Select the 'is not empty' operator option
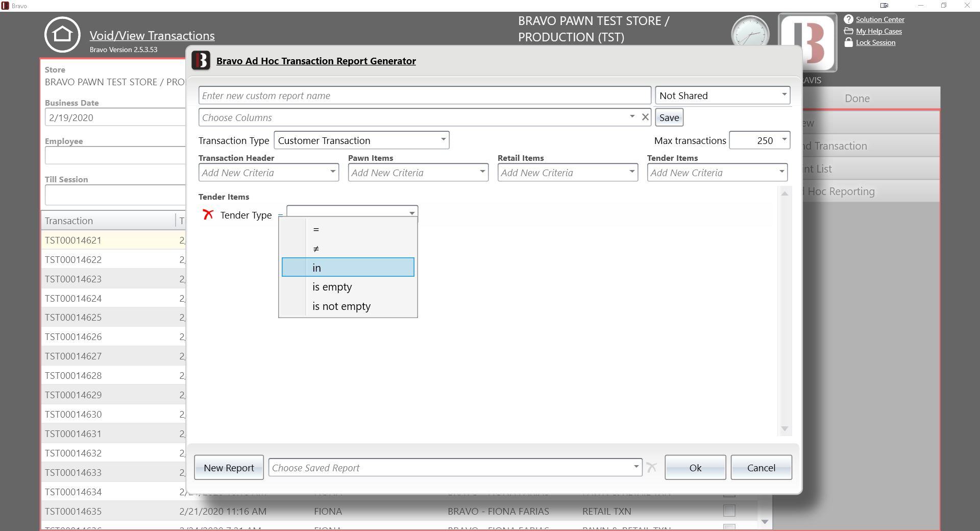 pyautogui.click(x=348, y=306)
